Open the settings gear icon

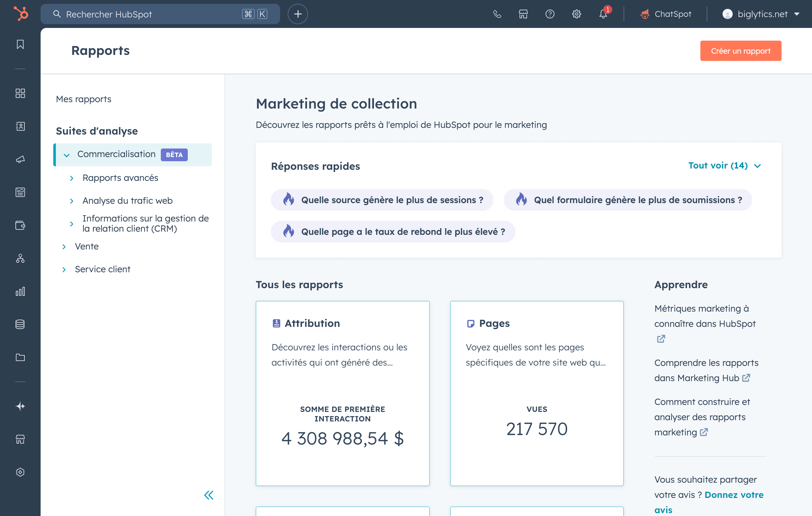tap(577, 14)
